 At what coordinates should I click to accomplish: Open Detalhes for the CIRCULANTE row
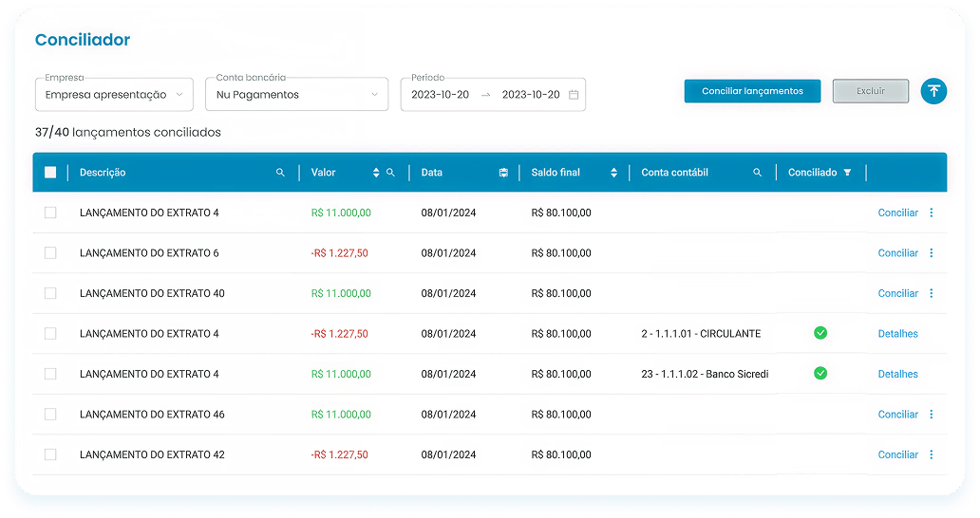[x=897, y=334]
